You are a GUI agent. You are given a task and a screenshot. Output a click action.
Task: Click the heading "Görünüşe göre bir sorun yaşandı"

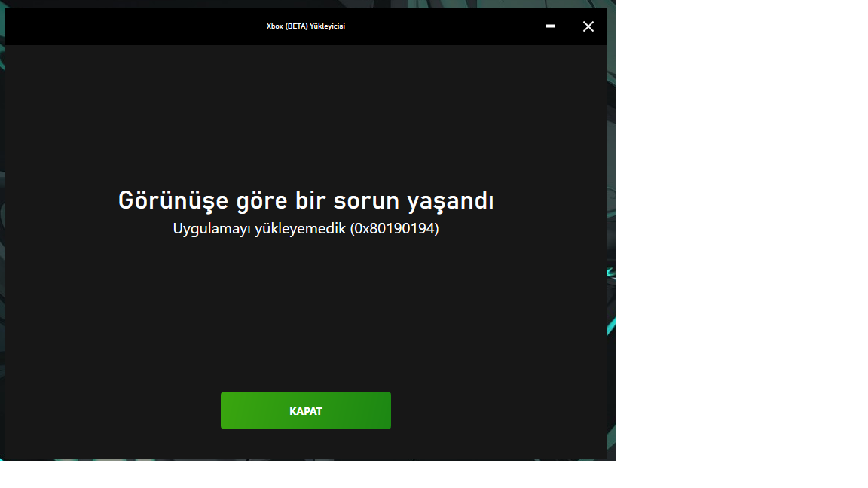click(x=306, y=201)
